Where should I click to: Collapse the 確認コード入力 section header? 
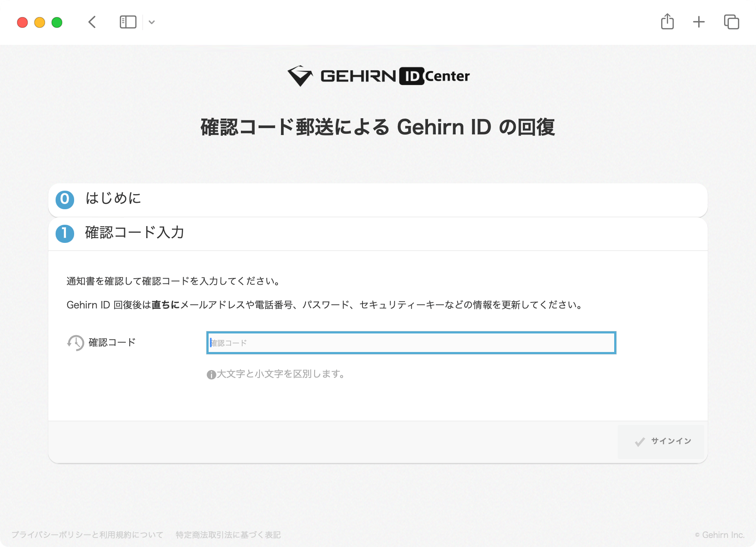(134, 233)
